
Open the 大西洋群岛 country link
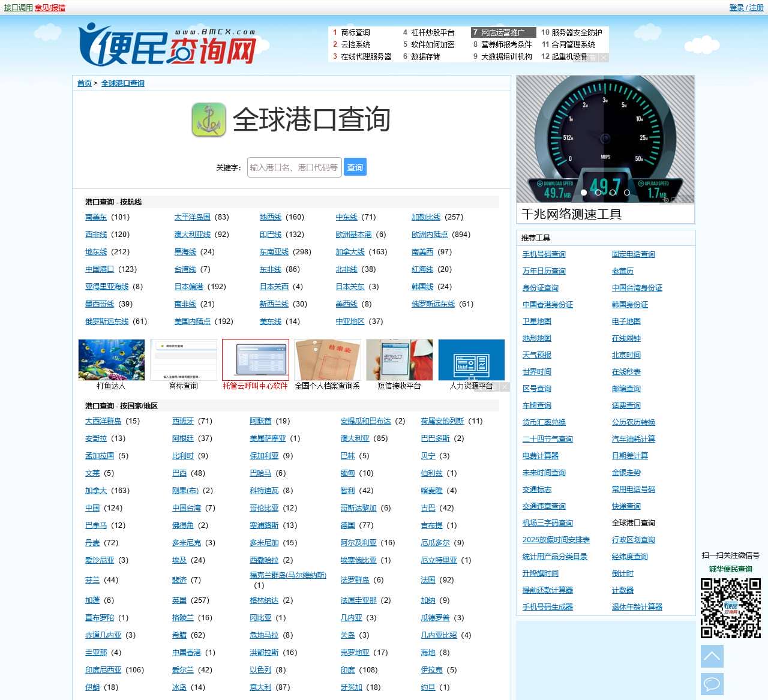[103, 421]
